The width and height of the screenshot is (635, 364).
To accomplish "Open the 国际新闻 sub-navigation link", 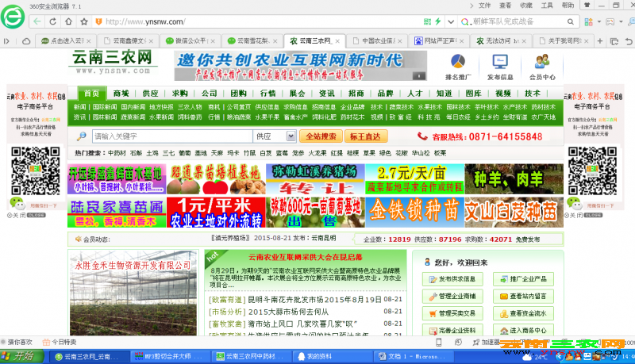I will click(105, 107).
